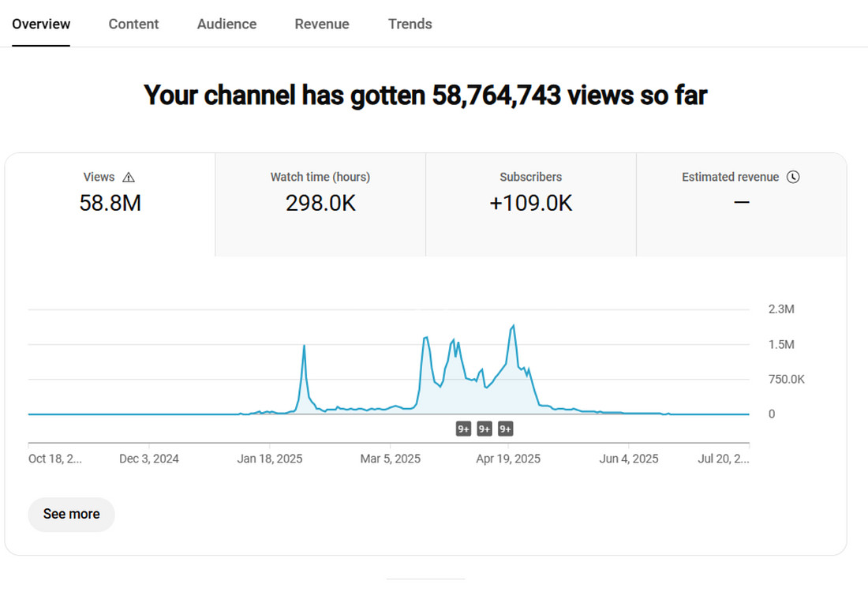
Task: Click the 750.0K y-axis label
Action: [786, 380]
